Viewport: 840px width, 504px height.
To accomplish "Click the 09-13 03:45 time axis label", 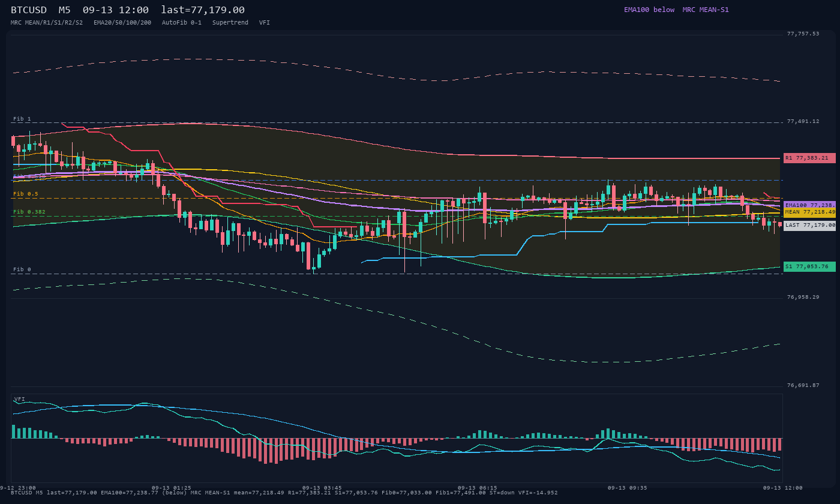I will point(322,488).
